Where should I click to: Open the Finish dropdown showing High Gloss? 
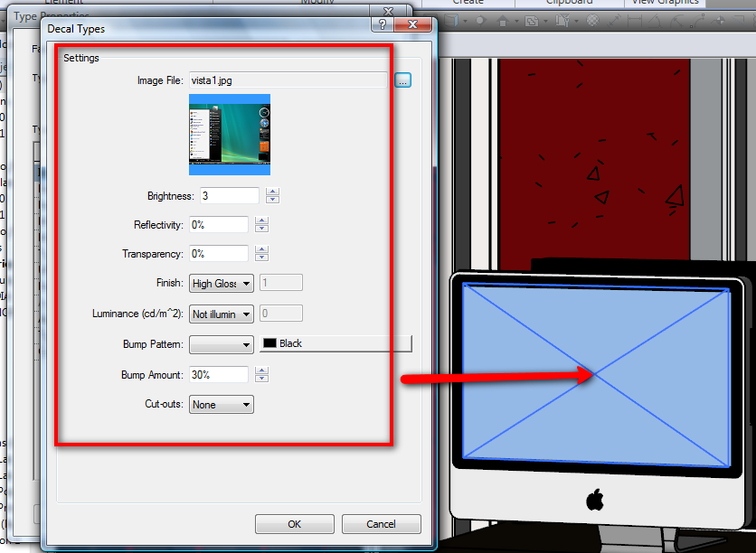(222, 283)
